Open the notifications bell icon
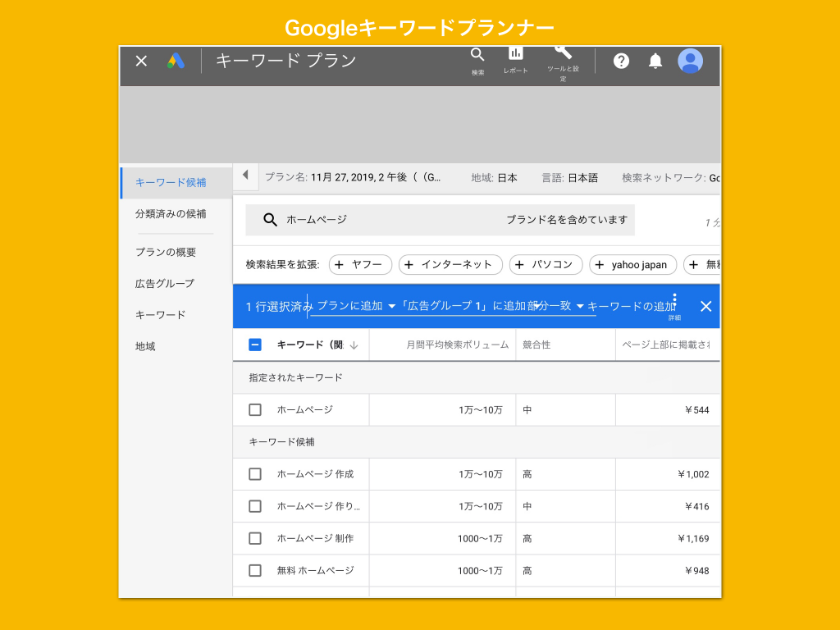Image resolution: width=840 pixels, height=630 pixels. click(x=655, y=61)
